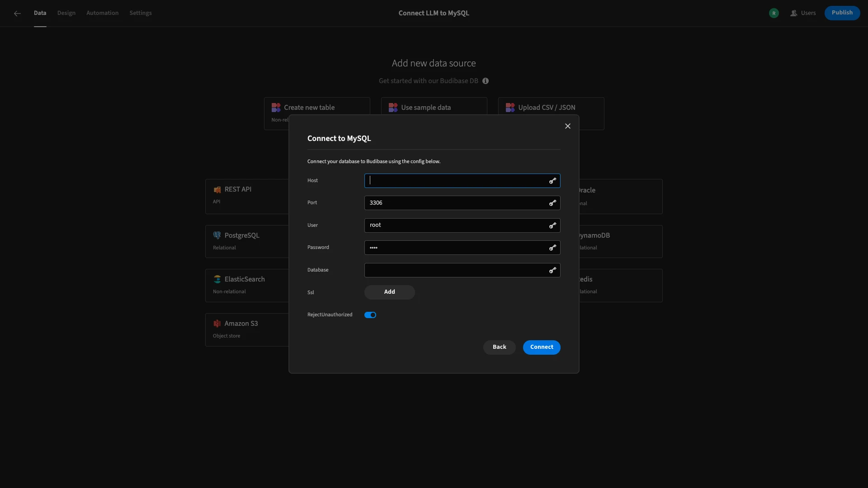Focus the Host input field

(462, 181)
